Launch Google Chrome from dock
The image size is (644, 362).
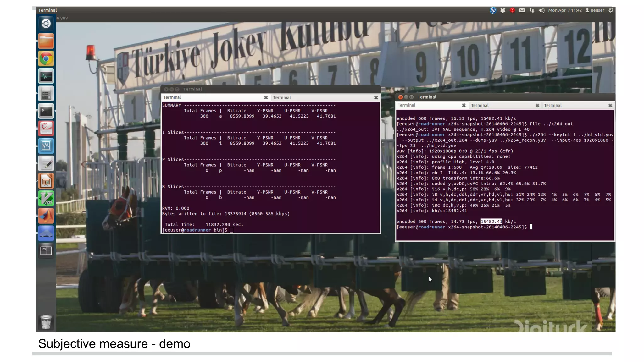pos(46,59)
